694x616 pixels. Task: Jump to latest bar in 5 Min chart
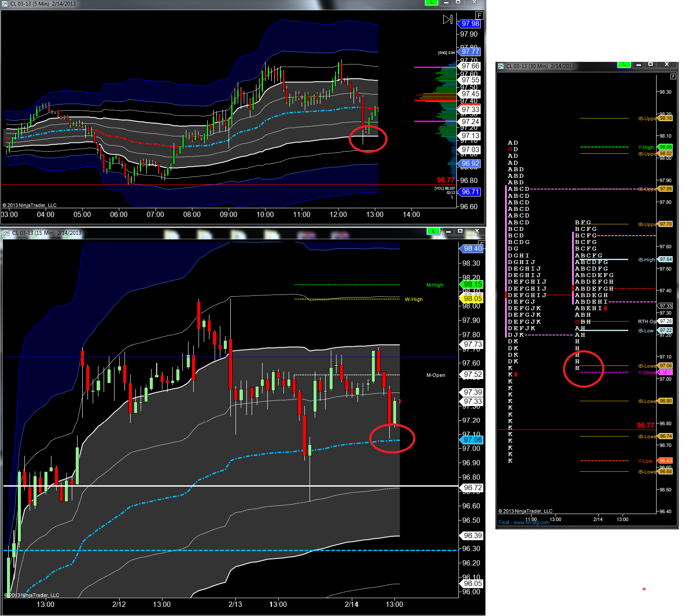(448, 20)
